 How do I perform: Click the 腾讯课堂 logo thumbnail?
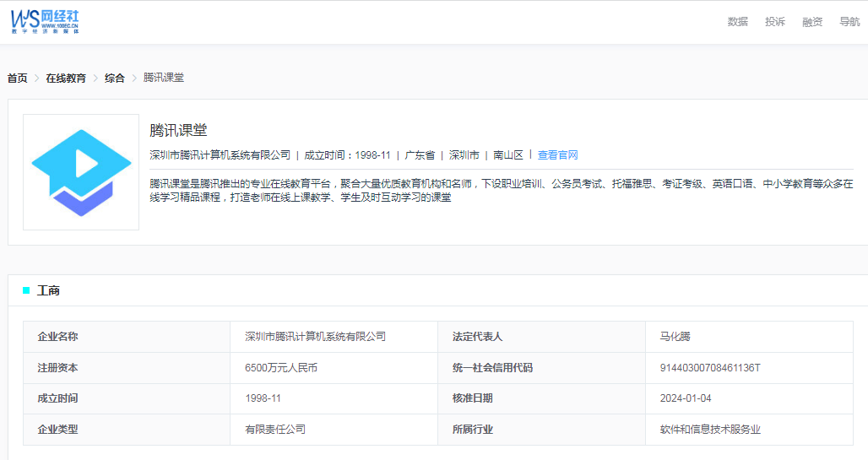pos(81,172)
